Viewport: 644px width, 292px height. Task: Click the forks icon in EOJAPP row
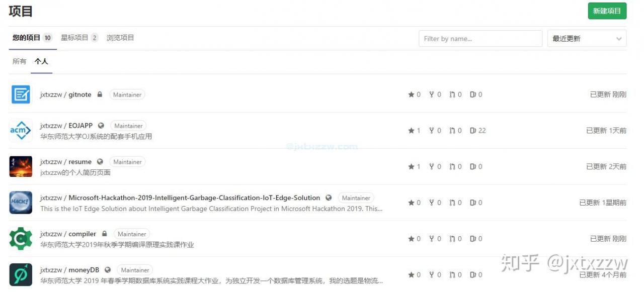pyautogui.click(x=432, y=131)
